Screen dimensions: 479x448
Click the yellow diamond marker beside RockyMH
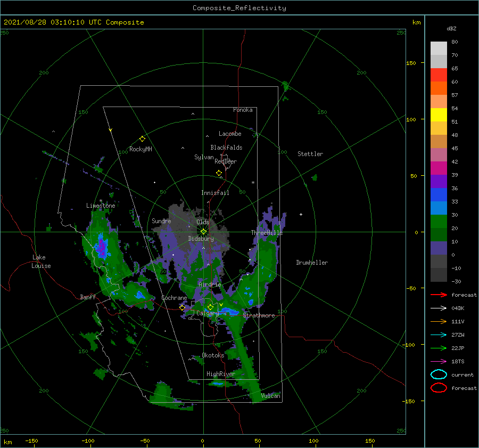click(142, 139)
